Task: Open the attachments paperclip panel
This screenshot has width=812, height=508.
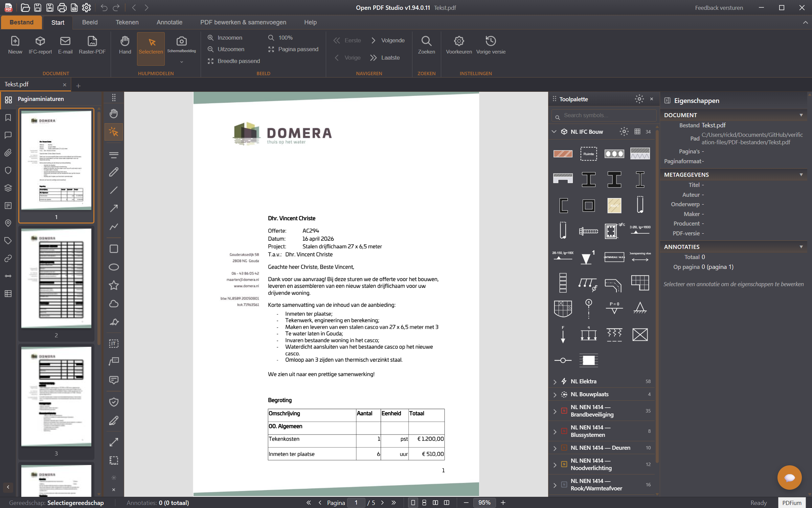Action: (x=8, y=153)
